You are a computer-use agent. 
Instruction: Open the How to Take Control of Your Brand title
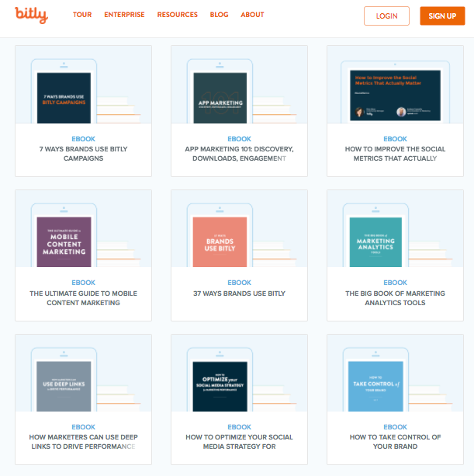coord(395,442)
